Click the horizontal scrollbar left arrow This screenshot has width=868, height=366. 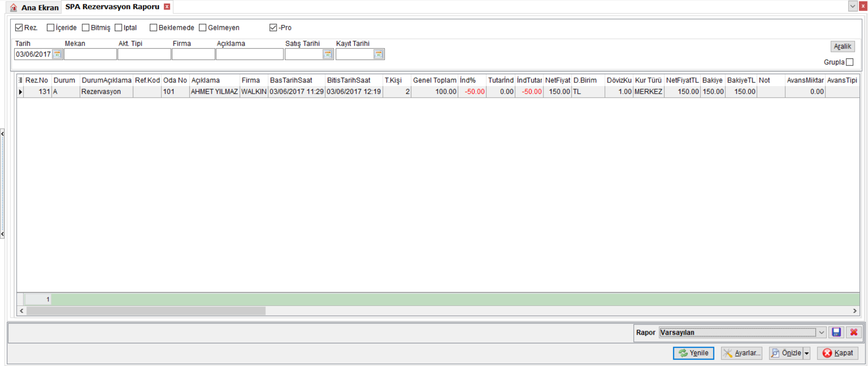(22, 311)
